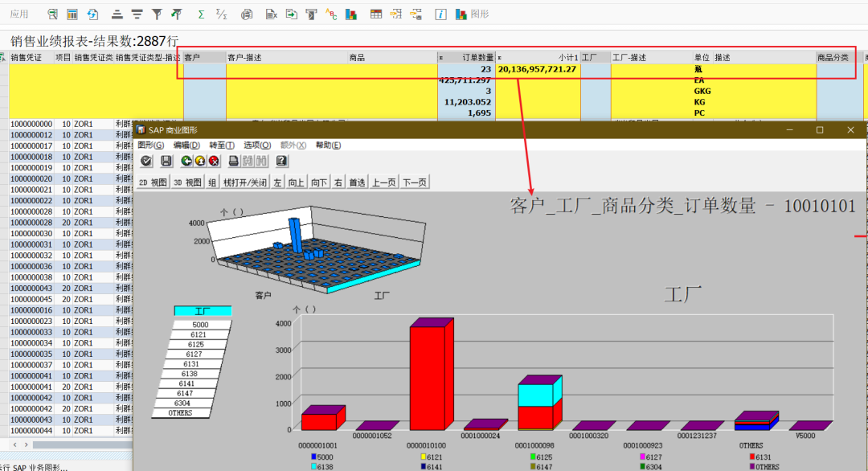Click 6147 entry in 工厂 list panel
868x471 pixels.
click(x=185, y=394)
